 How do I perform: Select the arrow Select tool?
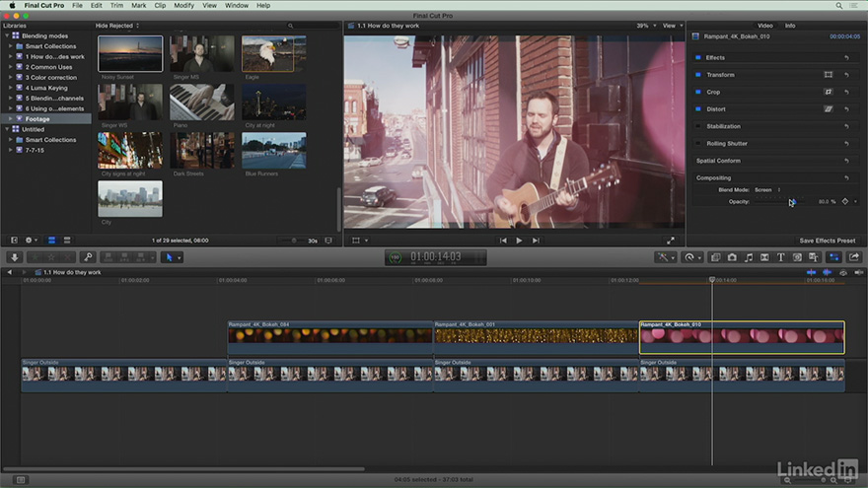170,257
